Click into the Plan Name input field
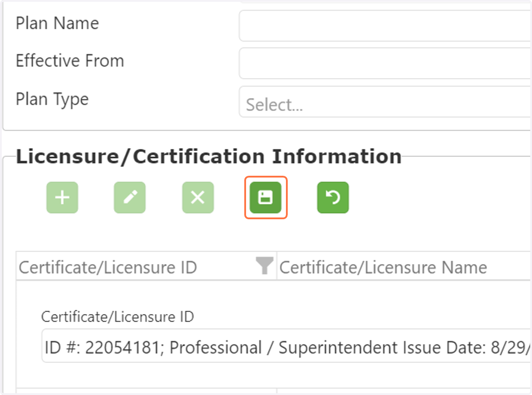The height and width of the screenshot is (395, 532). click(385, 26)
